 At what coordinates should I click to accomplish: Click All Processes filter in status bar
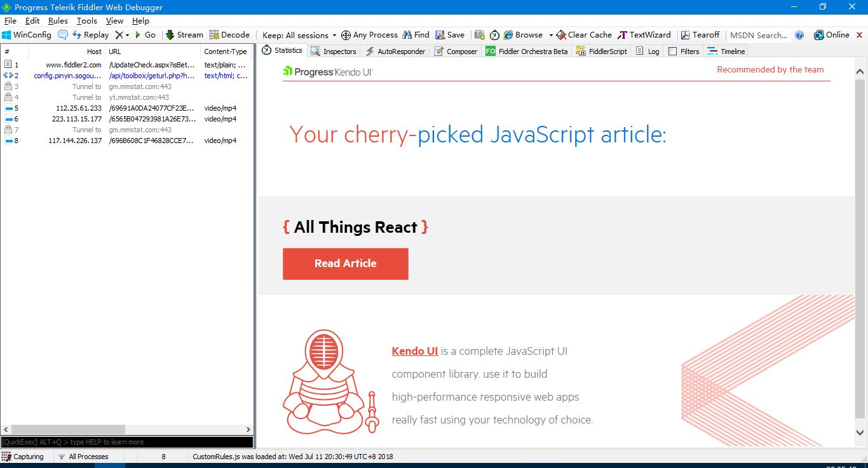pos(83,457)
